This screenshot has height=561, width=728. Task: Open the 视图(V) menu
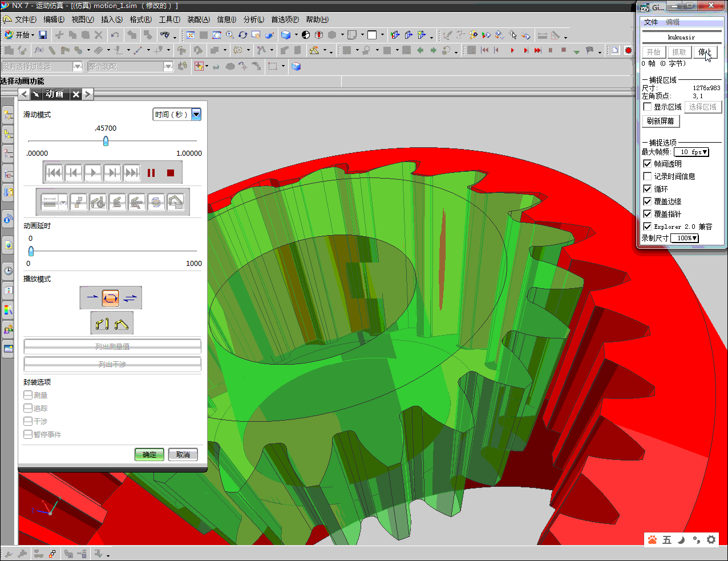tap(83, 19)
